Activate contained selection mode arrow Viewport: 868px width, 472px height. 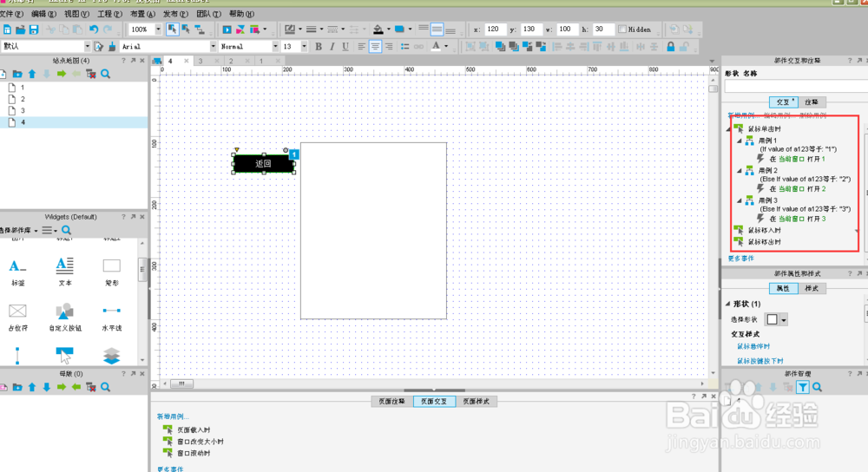(186, 29)
